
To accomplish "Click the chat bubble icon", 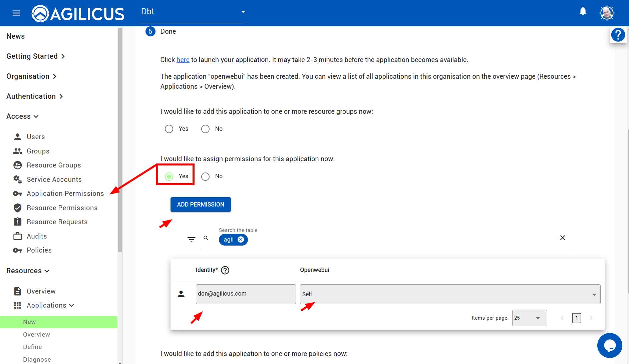I will [x=610, y=346].
